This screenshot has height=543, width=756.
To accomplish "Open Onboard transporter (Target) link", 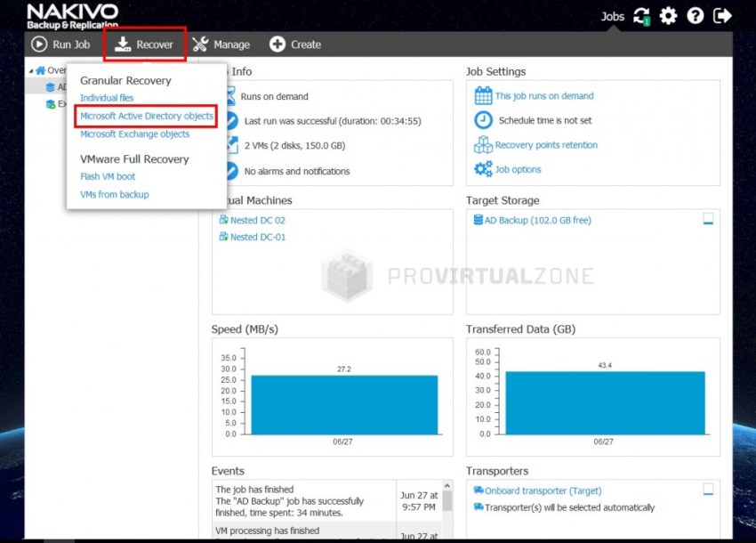I will tap(543, 490).
